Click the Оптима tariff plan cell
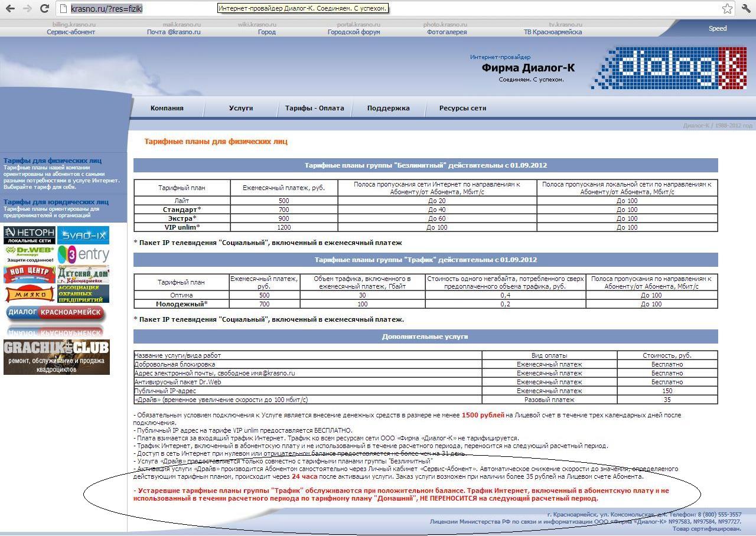 [x=181, y=295]
